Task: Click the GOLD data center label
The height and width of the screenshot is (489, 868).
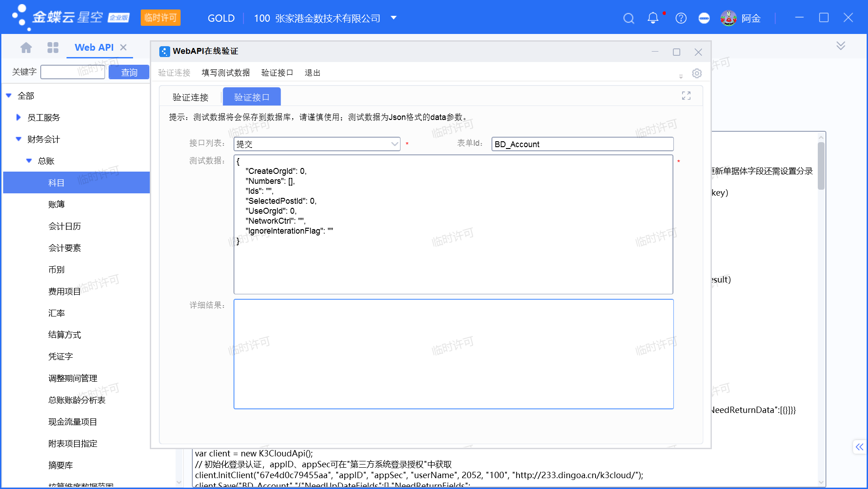Action: tap(221, 18)
